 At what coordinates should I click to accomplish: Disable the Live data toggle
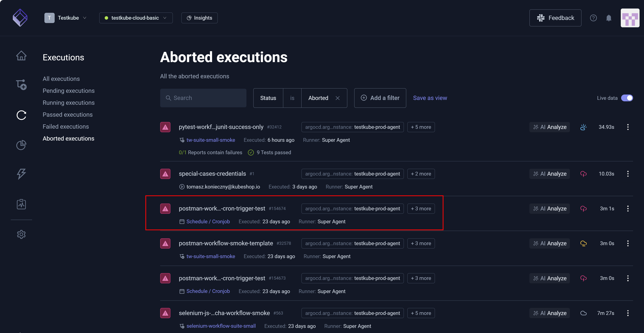pos(627,98)
